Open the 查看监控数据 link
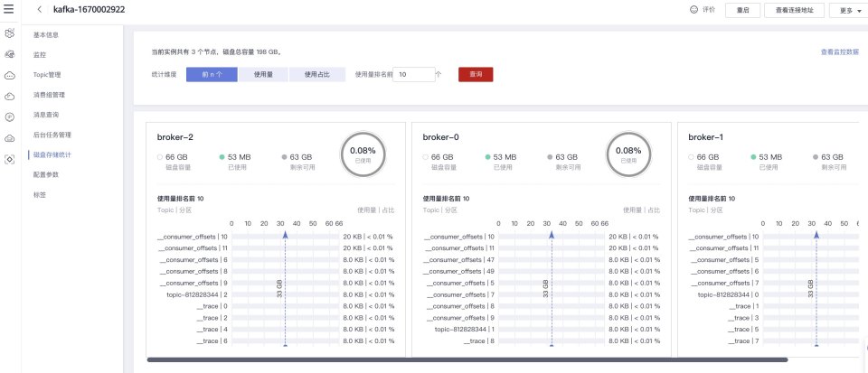 (839, 52)
